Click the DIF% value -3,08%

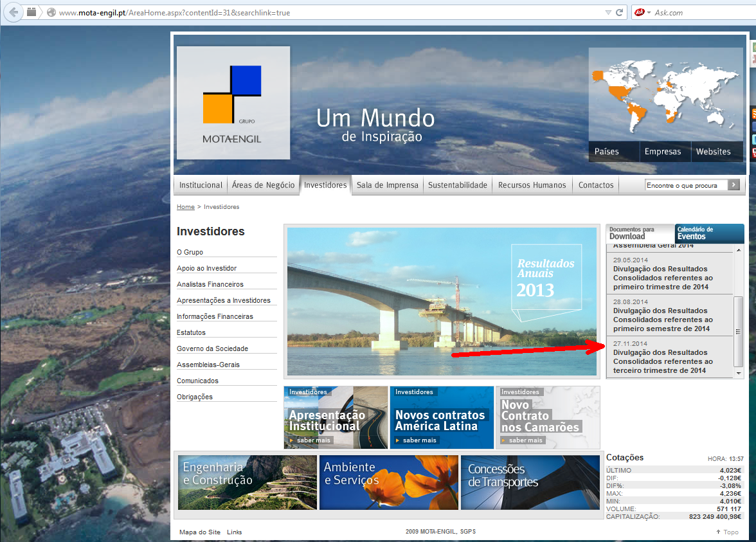pyautogui.click(x=730, y=485)
